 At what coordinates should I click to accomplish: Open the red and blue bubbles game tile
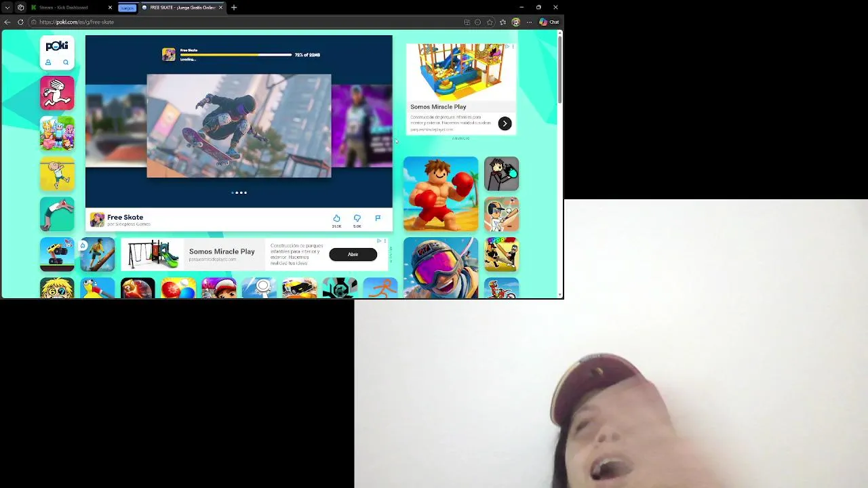178,288
